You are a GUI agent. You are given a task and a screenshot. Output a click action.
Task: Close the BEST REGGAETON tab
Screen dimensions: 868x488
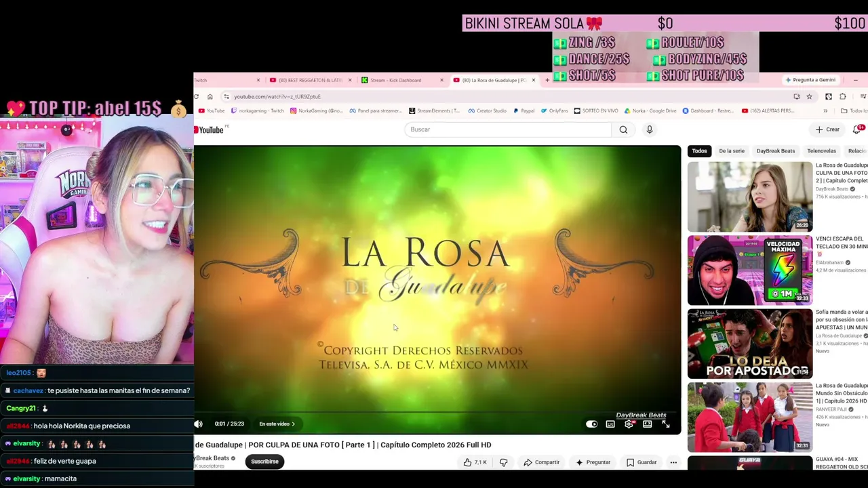coord(350,80)
